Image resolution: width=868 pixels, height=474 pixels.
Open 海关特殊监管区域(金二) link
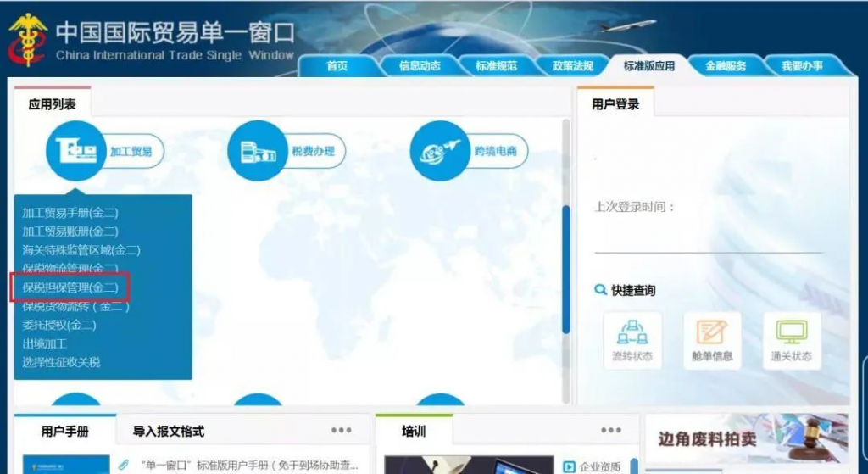(81, 250)
